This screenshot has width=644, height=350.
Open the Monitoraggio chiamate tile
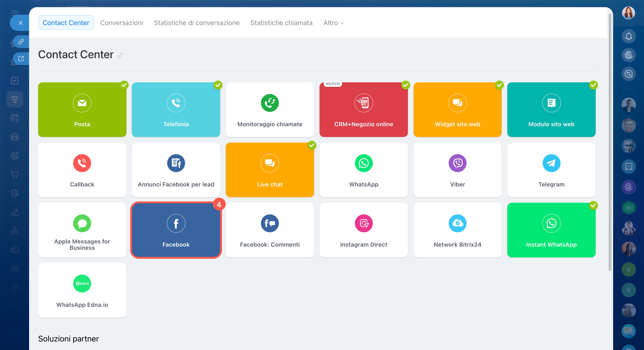269,109
